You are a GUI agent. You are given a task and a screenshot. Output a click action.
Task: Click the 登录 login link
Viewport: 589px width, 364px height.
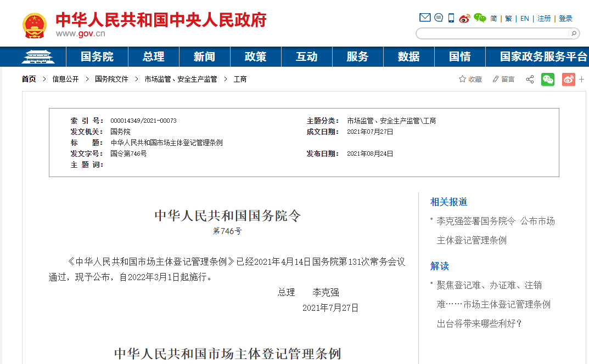[566, 19]
